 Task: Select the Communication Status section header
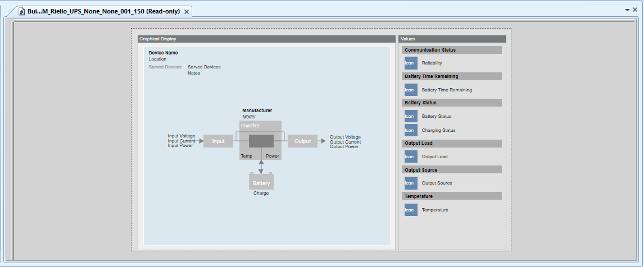coord(452,50)
